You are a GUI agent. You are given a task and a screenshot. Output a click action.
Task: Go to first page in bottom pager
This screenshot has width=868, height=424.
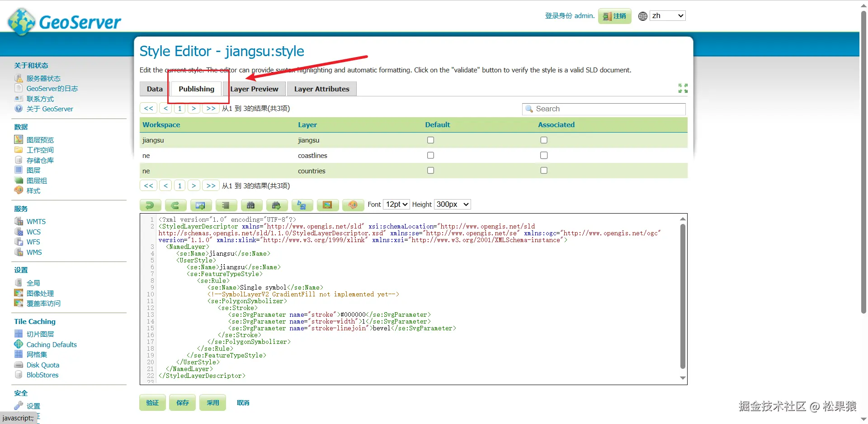[x=149, y=186]
